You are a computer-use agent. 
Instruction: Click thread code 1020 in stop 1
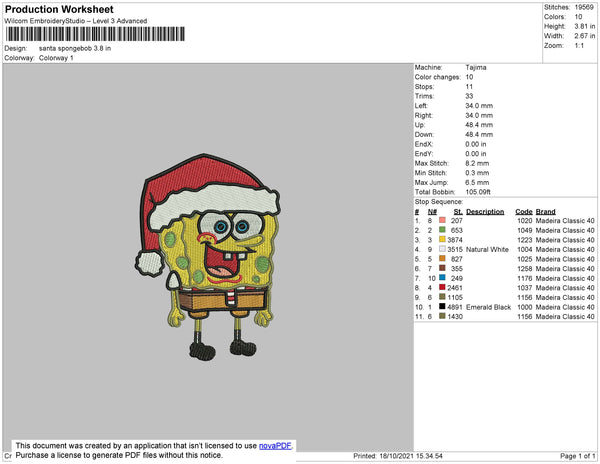[525, 221]
